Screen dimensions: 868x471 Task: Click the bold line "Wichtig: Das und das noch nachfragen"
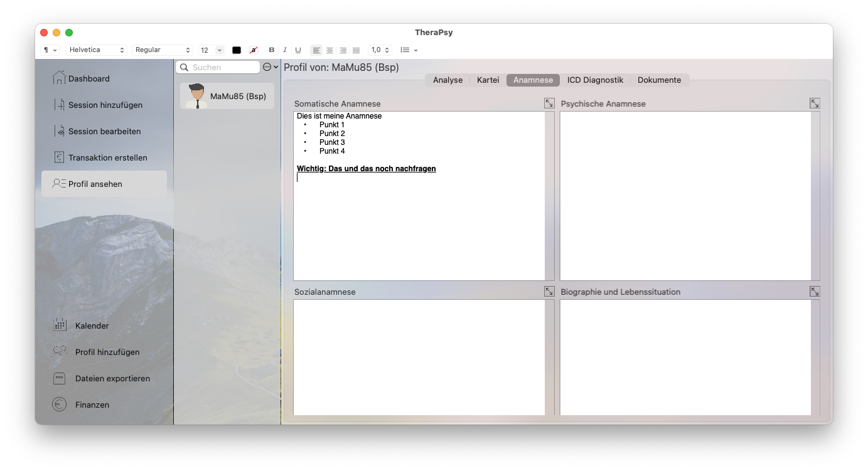point(367,169)
